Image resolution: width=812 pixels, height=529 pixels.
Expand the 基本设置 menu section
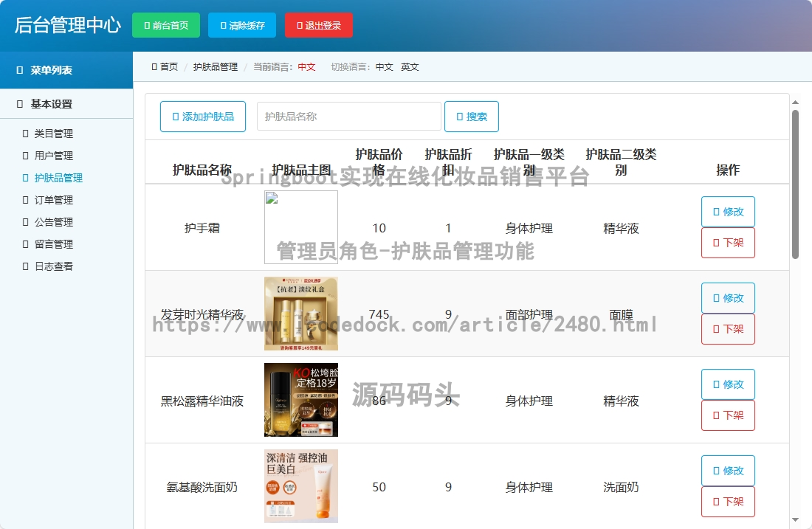66,104
